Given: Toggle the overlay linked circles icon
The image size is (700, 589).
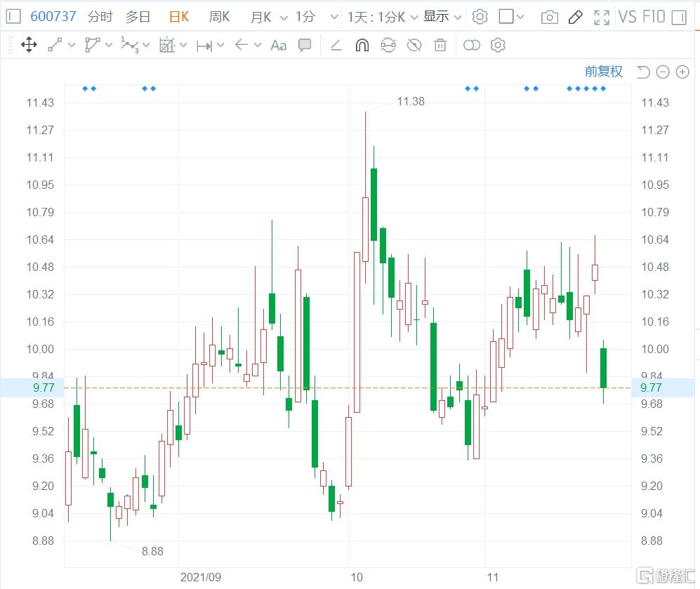Looking at the screenshot, I should (472, 45).
